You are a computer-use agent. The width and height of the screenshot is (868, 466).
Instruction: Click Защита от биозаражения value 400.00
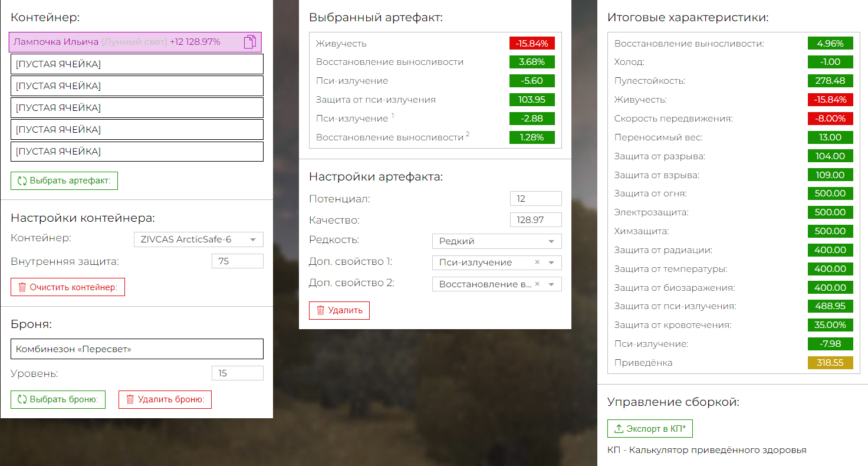[830, 288]
